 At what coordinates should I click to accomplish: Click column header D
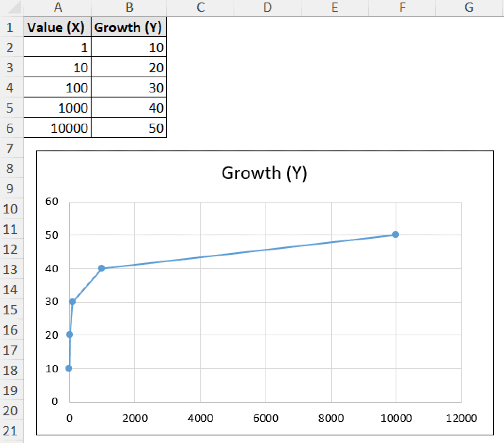(x=268, y=7)
